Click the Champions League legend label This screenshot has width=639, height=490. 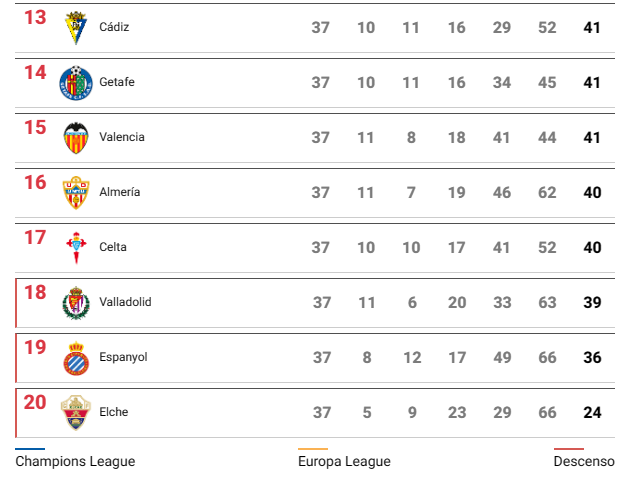pos(75,462)
